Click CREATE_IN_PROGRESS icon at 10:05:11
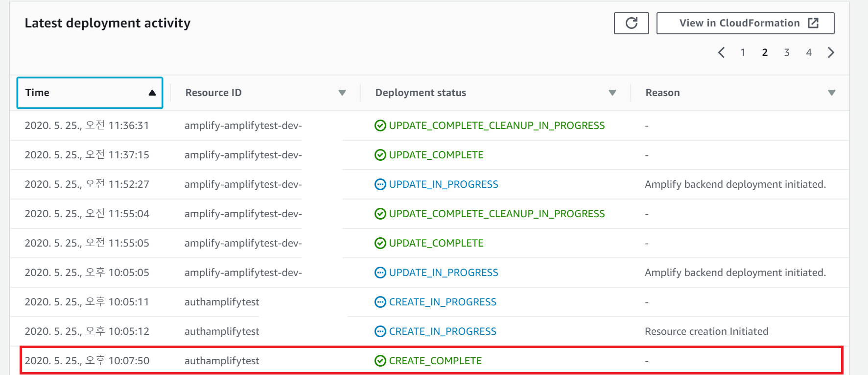868x375 pixels. click(x=380, y=302)
